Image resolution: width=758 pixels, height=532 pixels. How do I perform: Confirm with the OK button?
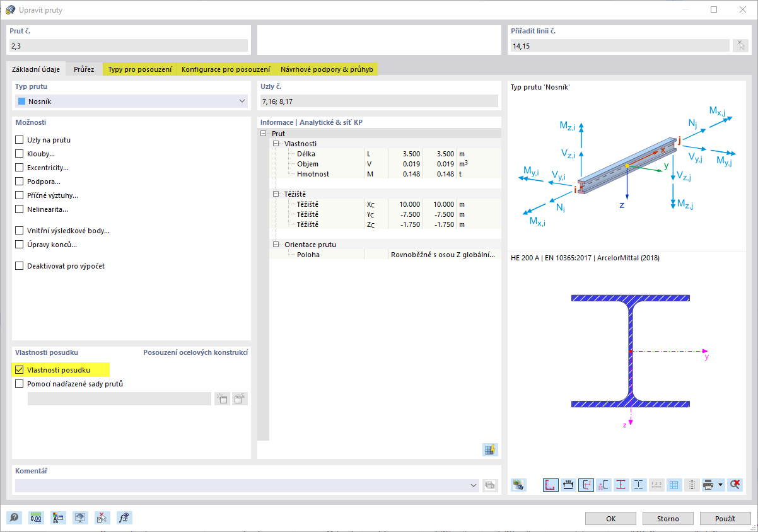pos(610,518)
